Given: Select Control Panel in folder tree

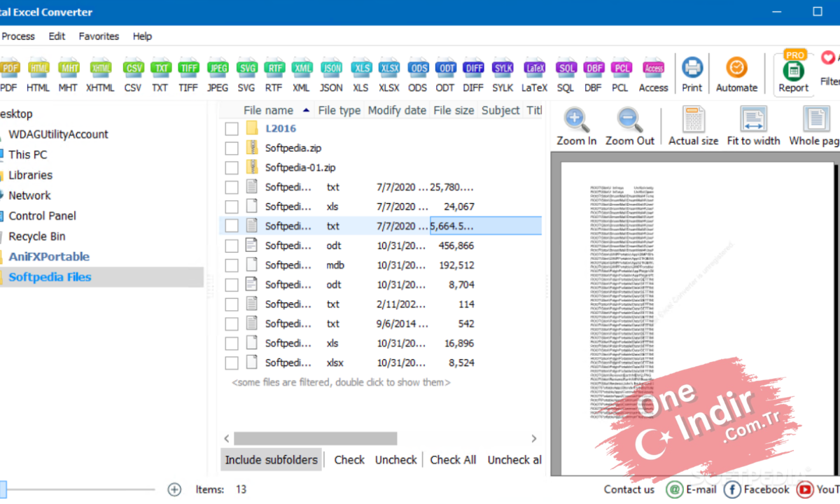Looking at the screenshot, I should [x=42, y=216].
